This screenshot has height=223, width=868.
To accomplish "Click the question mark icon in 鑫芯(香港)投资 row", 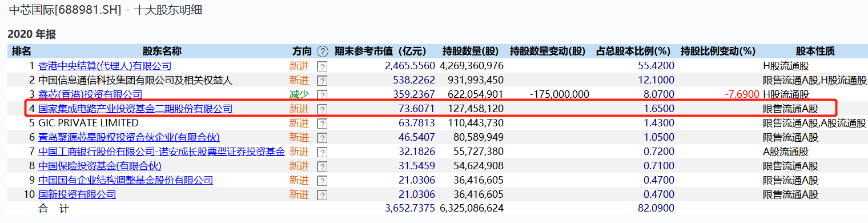I will [322, 95].
